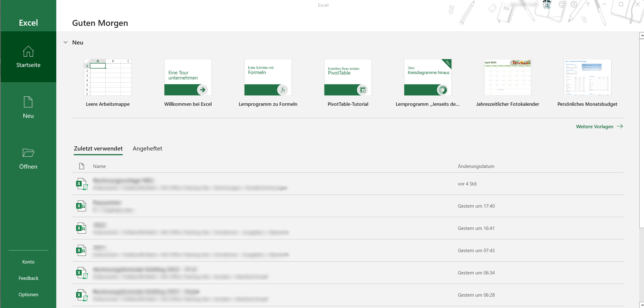Click the 'Guten Morgen' greeting heading
644x308 pixels.
pyautogui.click(x=100, y=23)
